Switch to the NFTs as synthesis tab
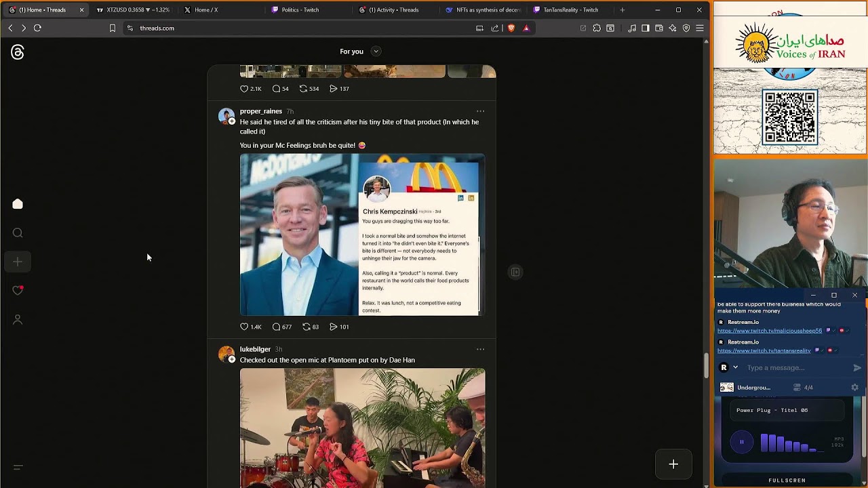This screenshot has width=868, height=488. (x=483, y=10)
